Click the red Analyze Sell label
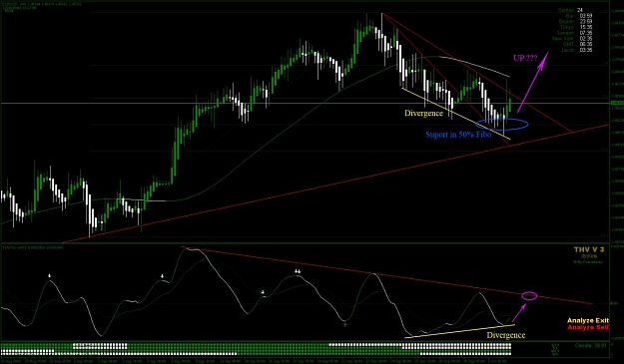624x364 pixels. pyautogui.click(x=588, y=327)
